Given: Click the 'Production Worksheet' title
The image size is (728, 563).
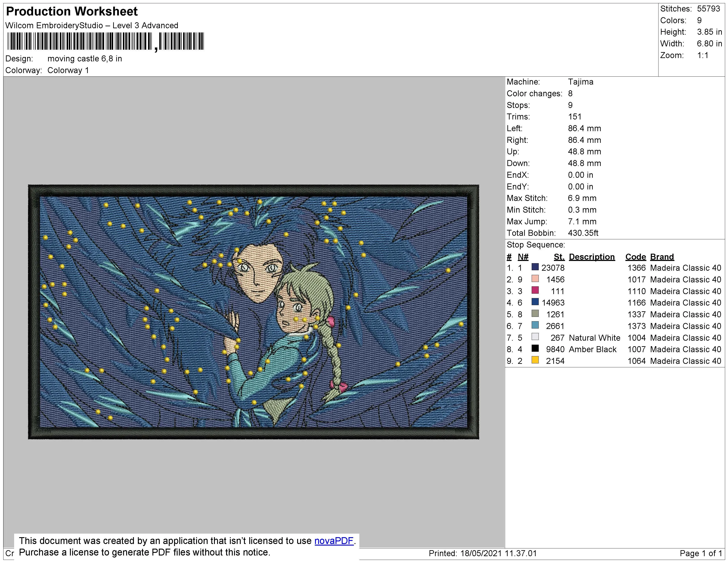Looking at the screenshot, I should (72, 11).
